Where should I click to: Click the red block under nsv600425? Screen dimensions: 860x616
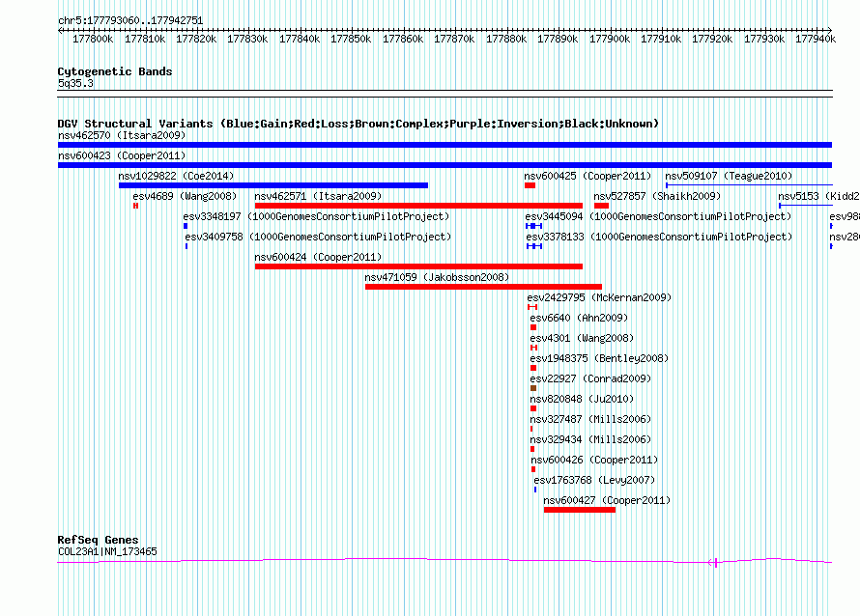click(x=530, y=185)
